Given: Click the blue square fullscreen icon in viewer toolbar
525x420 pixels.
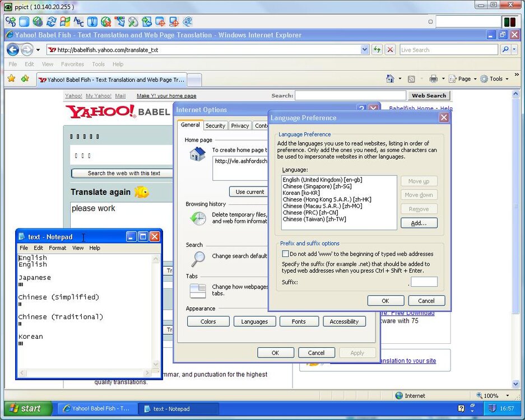Looking at the screenshot, I should click(x=24, y=22).
